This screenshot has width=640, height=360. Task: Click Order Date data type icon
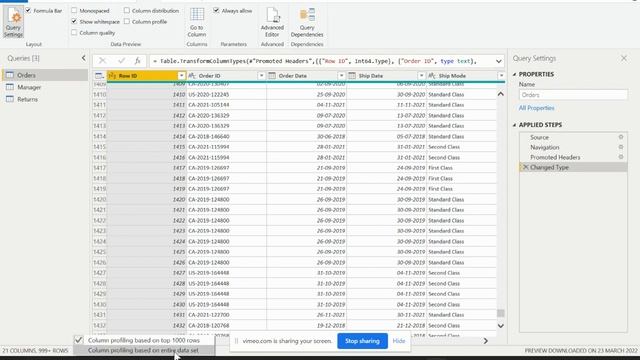click(272, 76)
